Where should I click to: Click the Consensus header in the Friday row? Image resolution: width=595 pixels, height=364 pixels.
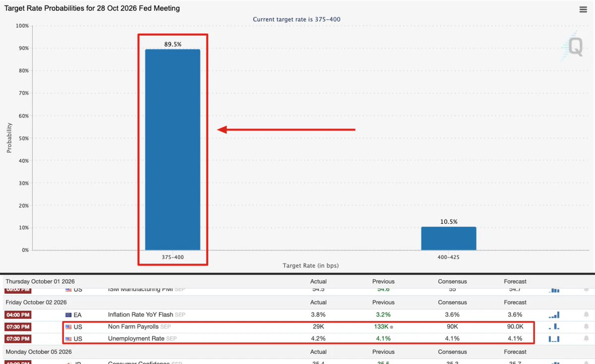click(452, 302)
